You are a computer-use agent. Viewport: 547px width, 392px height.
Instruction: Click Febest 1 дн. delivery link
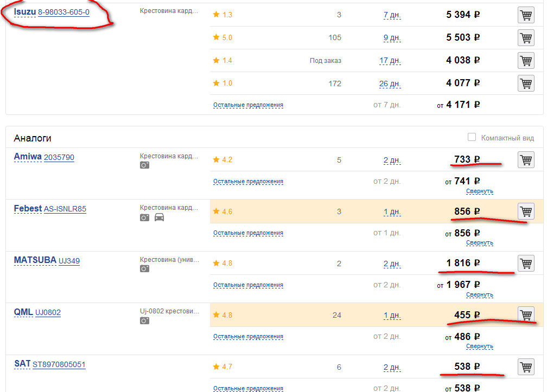392,212
